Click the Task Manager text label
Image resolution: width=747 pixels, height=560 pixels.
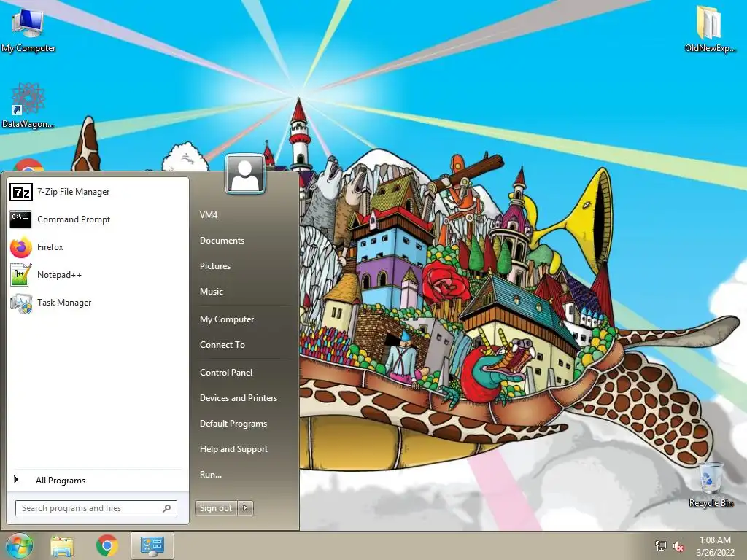[64, 303]
